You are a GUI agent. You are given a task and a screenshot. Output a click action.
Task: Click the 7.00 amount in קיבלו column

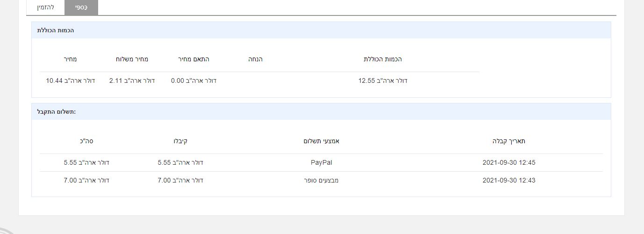click(x=180, y=181)
